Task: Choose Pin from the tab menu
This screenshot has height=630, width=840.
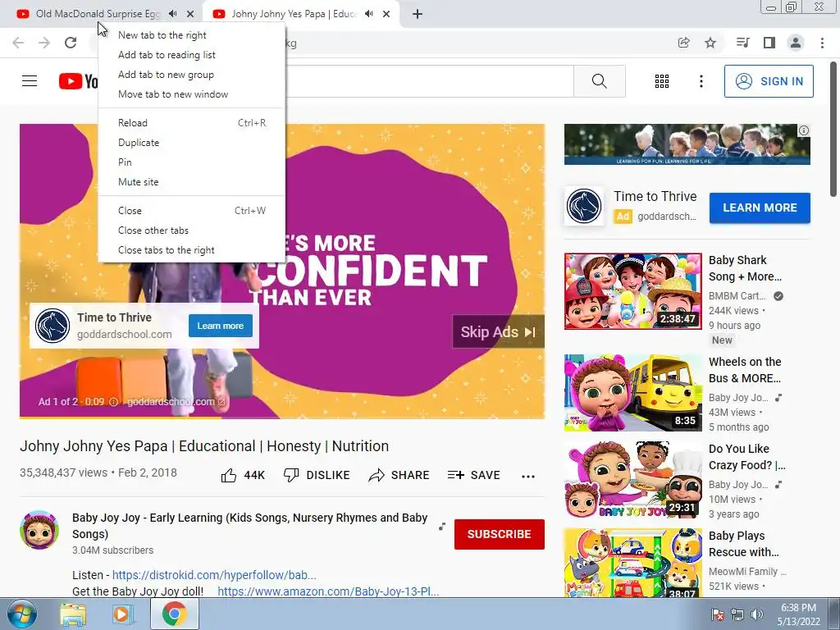Action: click(x=191, y=162)
